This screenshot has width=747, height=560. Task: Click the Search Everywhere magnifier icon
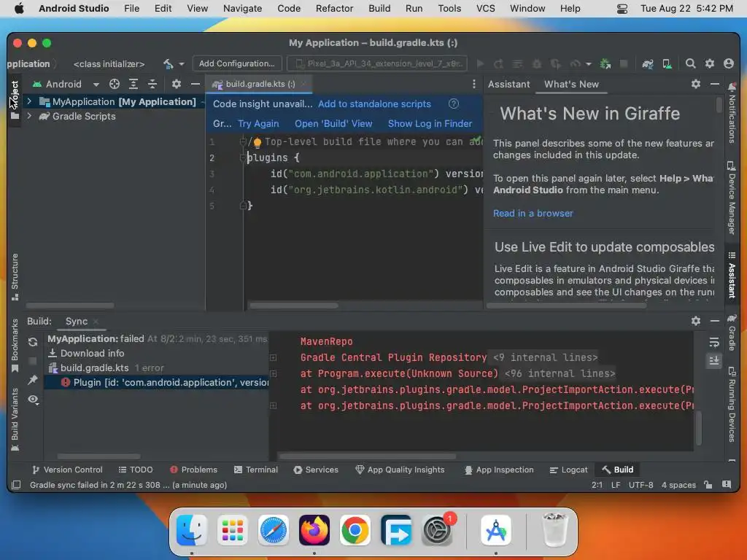[x=690, y=63]
